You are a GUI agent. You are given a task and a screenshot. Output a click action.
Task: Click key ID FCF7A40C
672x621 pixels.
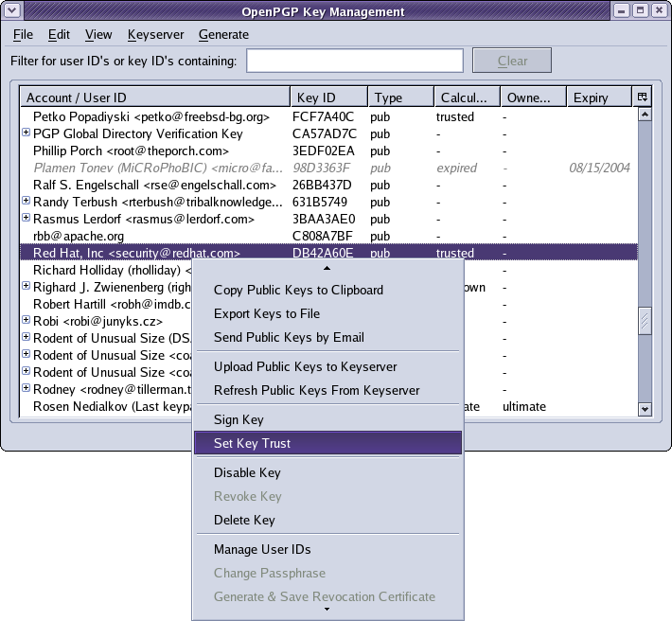pyautogui.click(x=323, y=116)
